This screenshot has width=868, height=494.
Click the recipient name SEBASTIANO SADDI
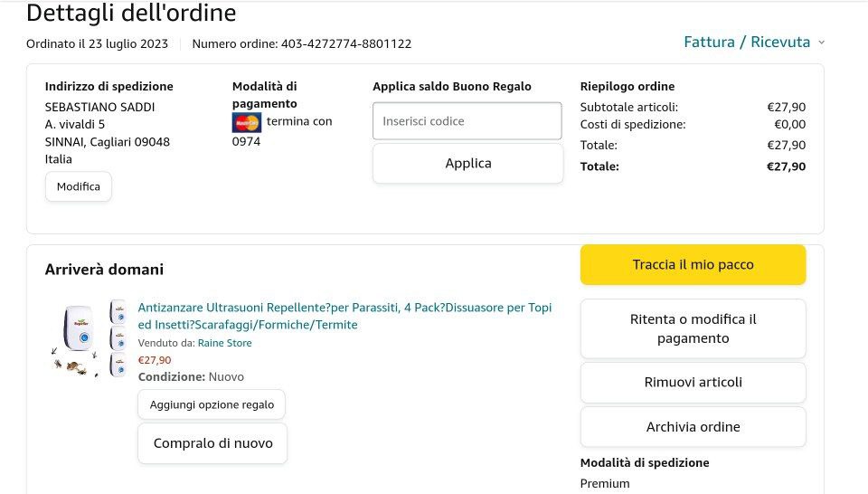click(x=99, y=107)
